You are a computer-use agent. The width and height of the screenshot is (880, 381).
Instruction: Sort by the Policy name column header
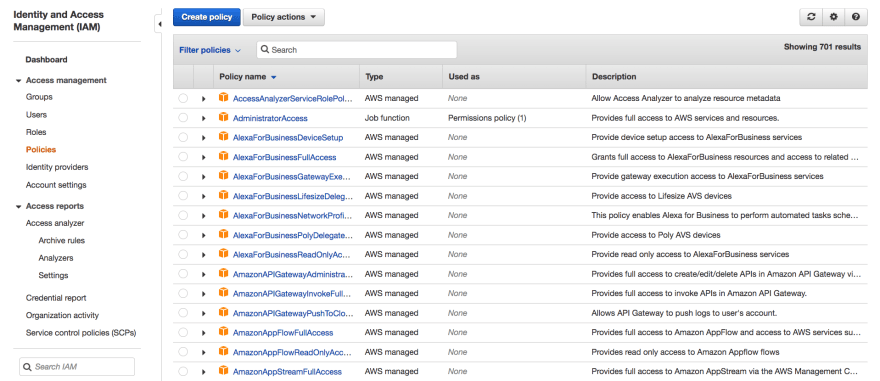tap(248, 77)
